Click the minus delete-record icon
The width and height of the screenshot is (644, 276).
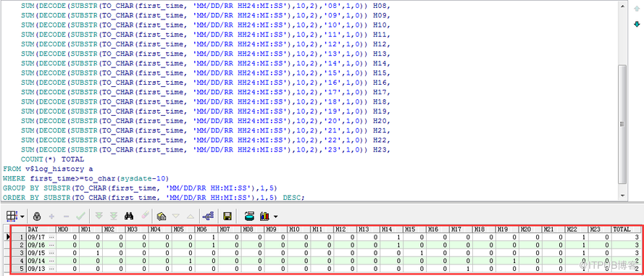pos(66,216)
